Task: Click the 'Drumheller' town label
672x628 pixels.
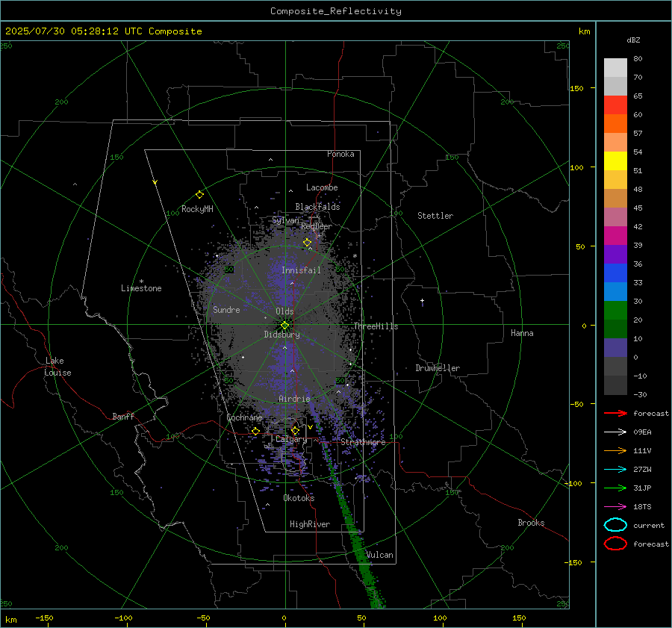Action: (x=438, y=368)
